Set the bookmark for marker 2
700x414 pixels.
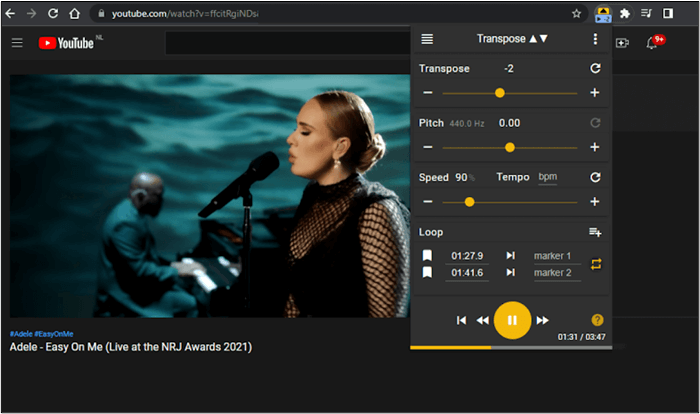click(x=427, y=272)
